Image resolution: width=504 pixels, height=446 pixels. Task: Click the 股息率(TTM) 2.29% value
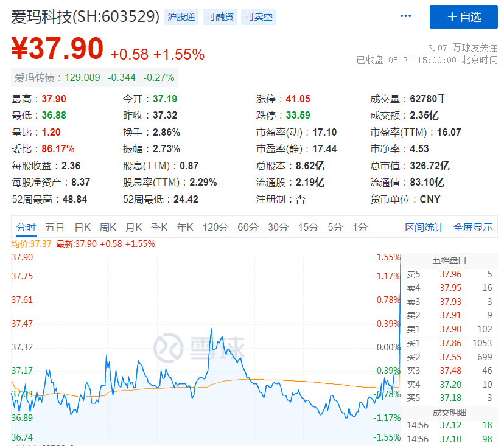[x=203, y=183]
